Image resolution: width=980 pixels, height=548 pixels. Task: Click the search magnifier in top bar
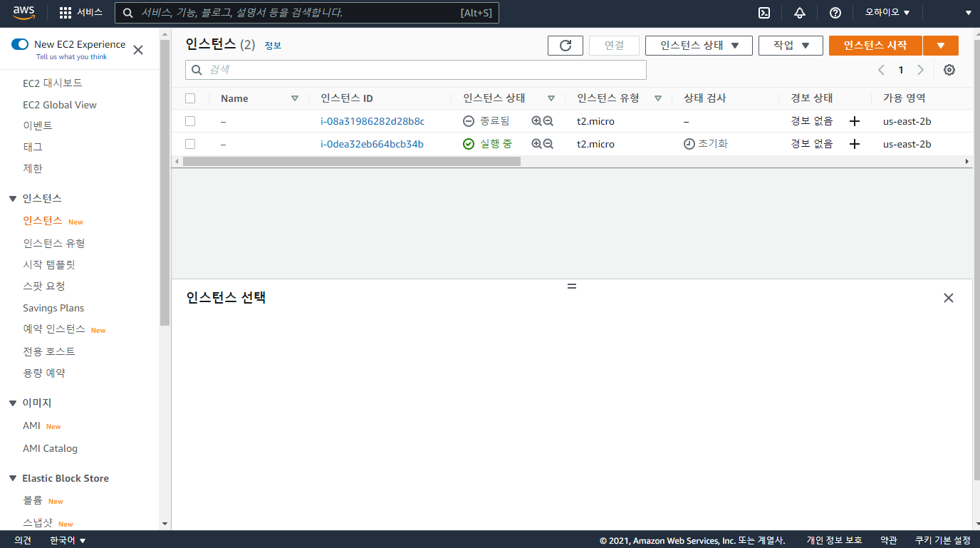[128, 13]
